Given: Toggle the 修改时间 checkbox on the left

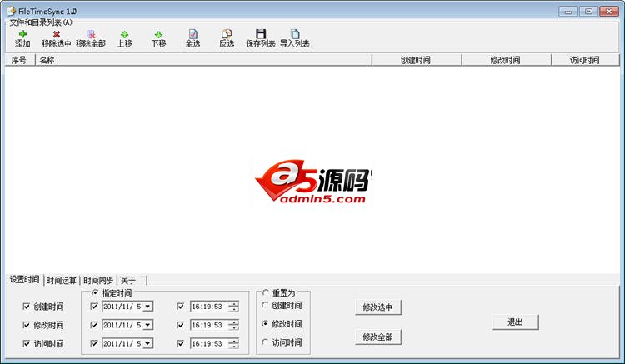Looking at the screenshot, I should (27, 325).
